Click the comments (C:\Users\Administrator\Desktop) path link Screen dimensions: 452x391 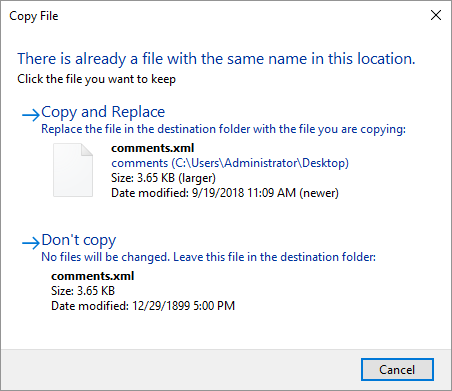[x=230, y=163]
